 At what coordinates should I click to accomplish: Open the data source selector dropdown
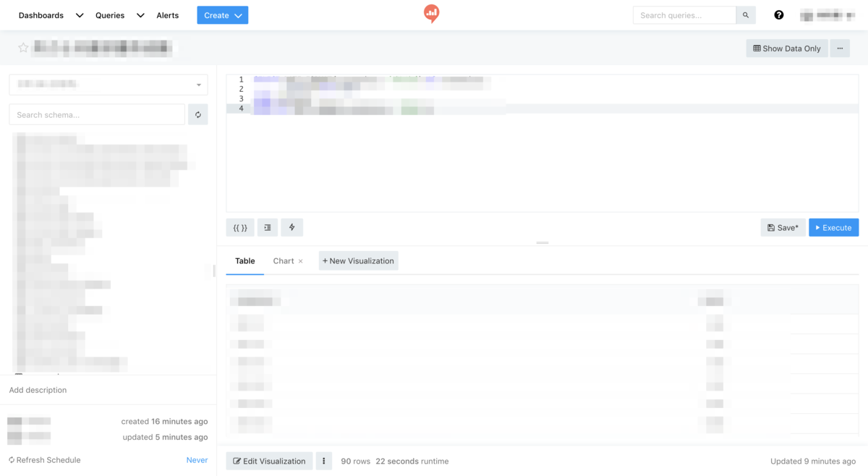click(109, 85)
